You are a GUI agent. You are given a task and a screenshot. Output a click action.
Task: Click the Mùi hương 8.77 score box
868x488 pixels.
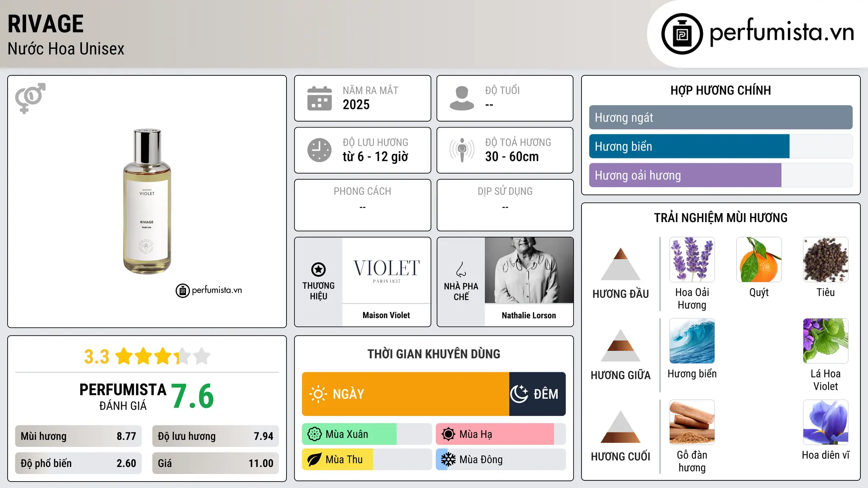point(78,436)
